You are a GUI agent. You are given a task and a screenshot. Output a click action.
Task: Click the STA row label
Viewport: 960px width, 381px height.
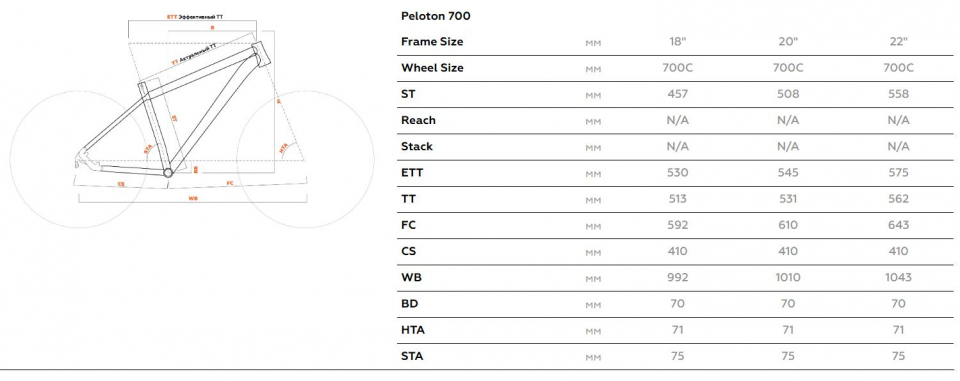pos(412,356)
